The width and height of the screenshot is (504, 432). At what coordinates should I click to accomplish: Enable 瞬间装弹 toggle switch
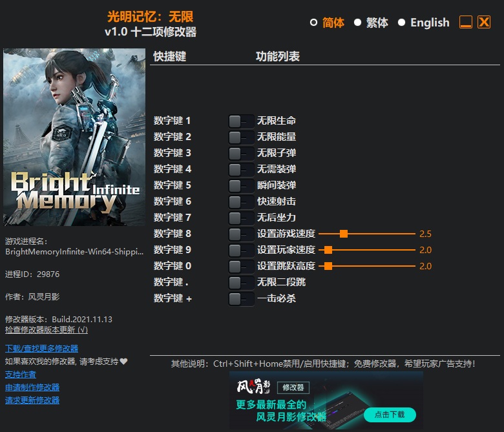coord(241,185)
